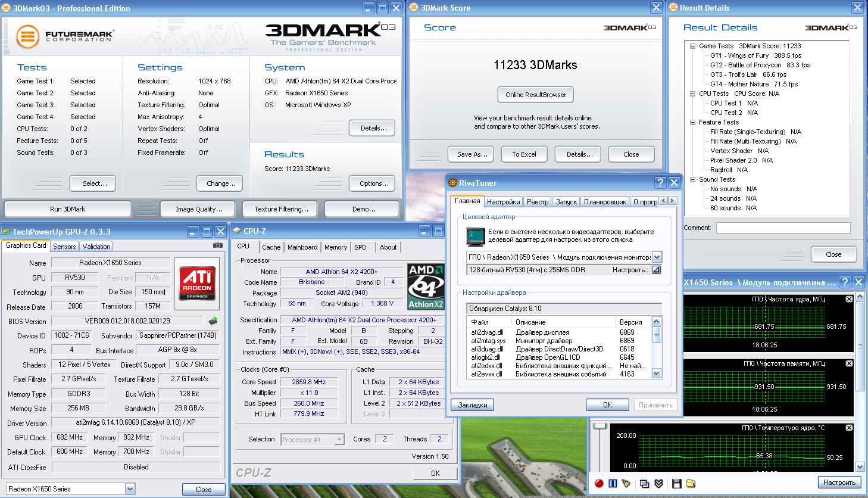The width and height of the screenshot is (868, 498).
Task: Click the BIOS save chip icon in GPU-Z
Action: 213,320
